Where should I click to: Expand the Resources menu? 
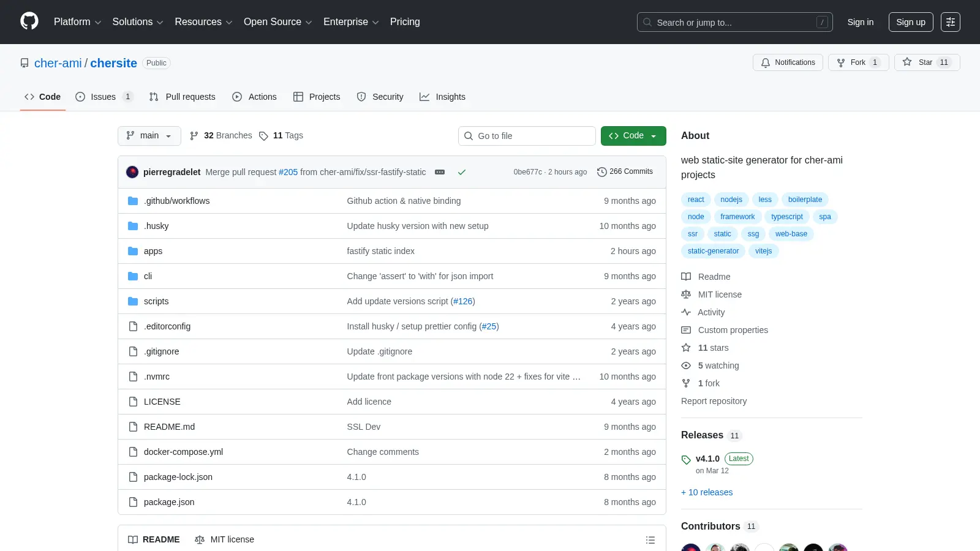[x=203, y=22]
